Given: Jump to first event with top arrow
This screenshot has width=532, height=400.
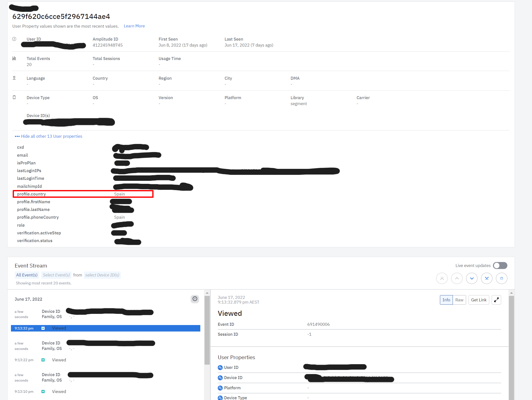Looking at the screenshot, I should (x=442, y=278).
